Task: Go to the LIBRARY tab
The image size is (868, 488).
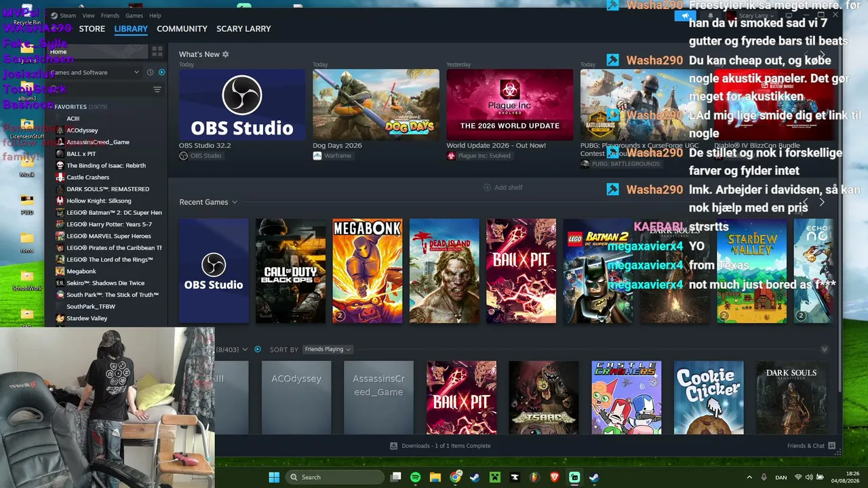Action: pyautogui.click(x=131, y=29)
